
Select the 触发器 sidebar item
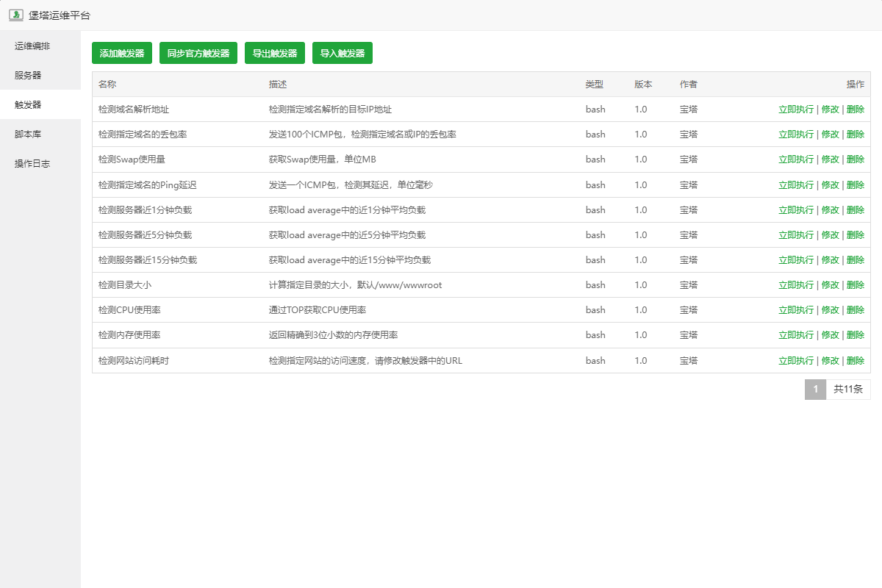(28, 105)
